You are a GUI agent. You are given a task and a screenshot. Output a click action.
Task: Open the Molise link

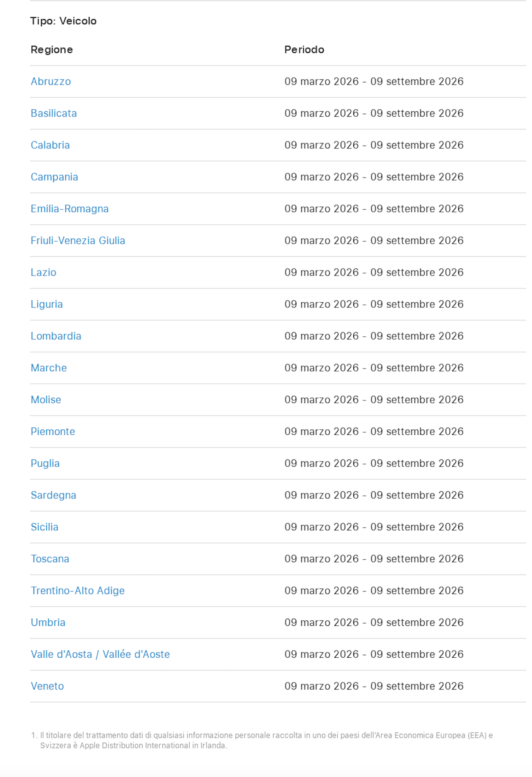pyautogui.click(x=46, y=400)
